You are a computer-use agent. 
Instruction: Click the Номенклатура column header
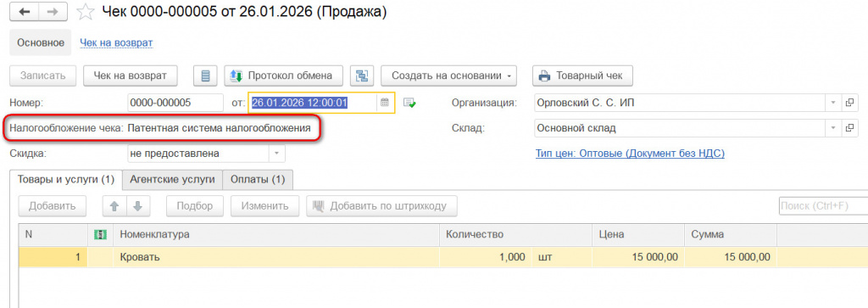click(x=277, y=235)
